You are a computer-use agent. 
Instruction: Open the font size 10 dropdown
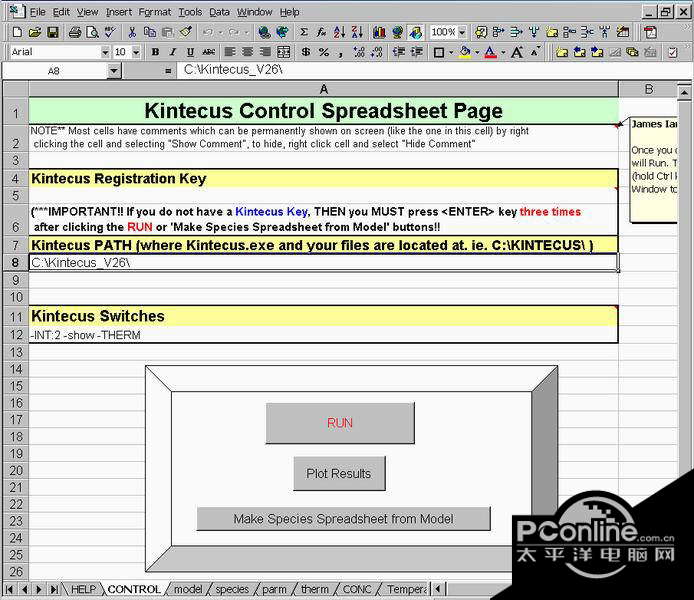click(x=136, y=52)
